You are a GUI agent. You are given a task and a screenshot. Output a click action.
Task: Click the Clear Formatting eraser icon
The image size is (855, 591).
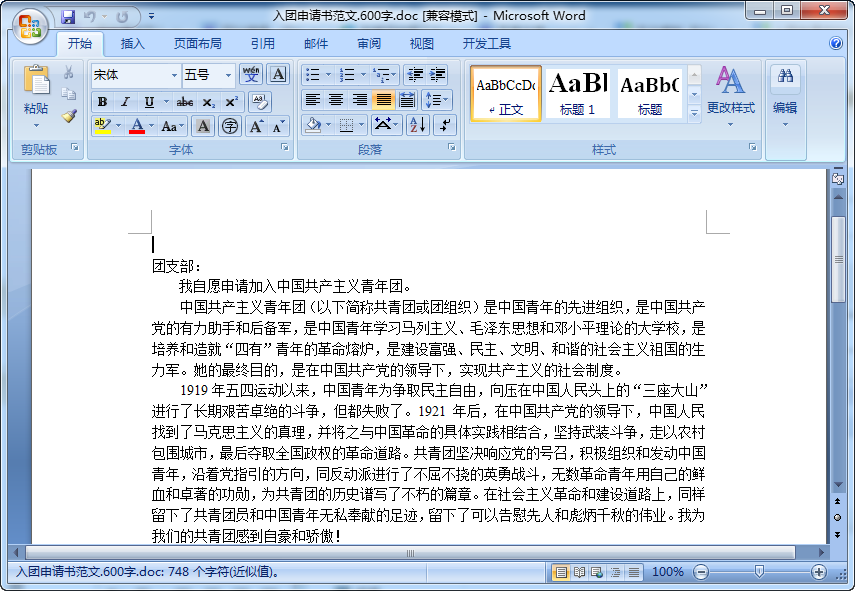coord(259,102)
